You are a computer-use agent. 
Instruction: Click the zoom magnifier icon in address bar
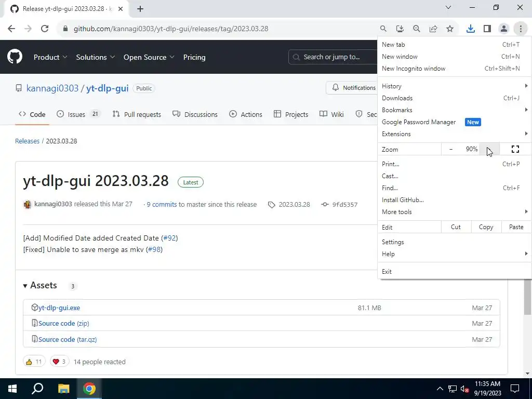pyautogui.click(x=416, y=29)
